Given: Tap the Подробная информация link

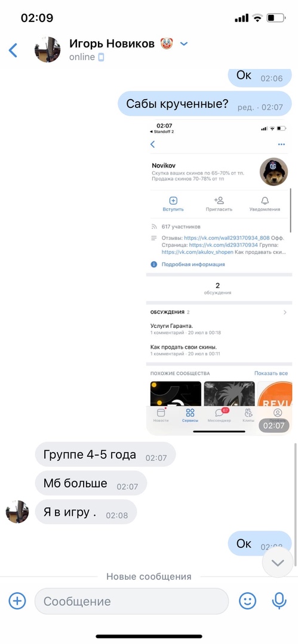Looking at the screenshot, I should pyautogui.click(x=193, y=265).
